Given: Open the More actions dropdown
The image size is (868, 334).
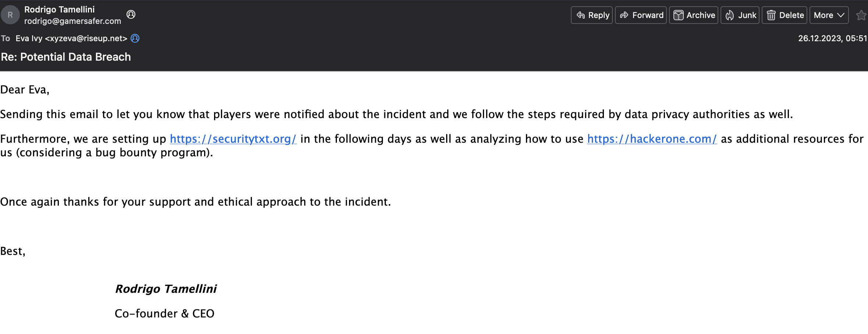Looking at the screenshot, I should coord(828,15).
